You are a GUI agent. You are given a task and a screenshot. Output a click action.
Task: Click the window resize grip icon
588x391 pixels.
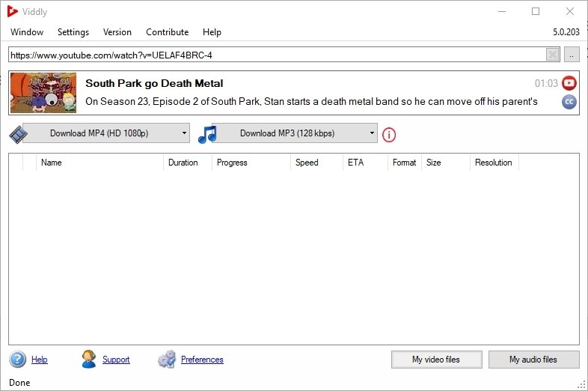[581, 384]
